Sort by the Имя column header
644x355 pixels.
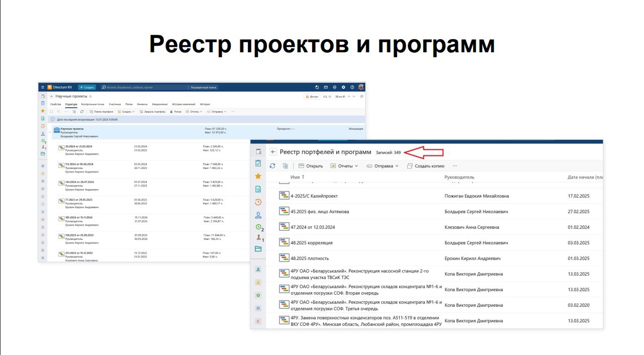pyautogui.click(x=295, y=177)
